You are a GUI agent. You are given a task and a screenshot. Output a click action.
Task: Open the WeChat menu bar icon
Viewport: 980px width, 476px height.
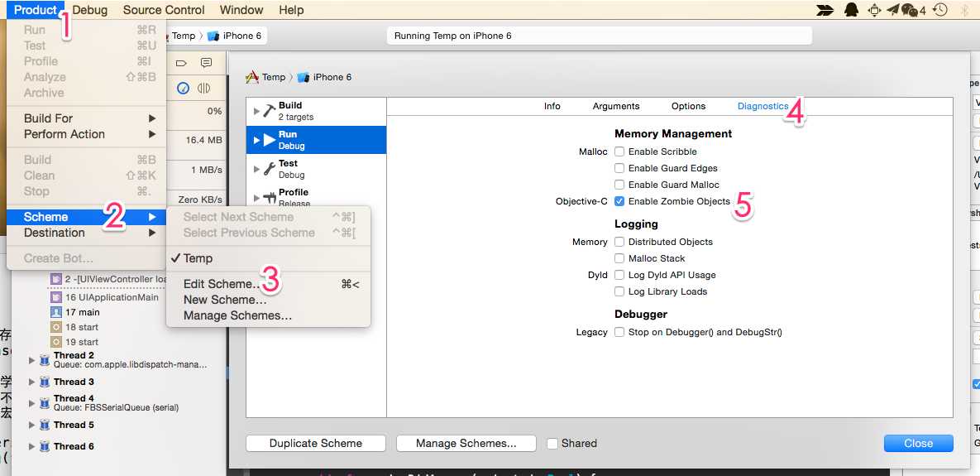coord(910,10)
